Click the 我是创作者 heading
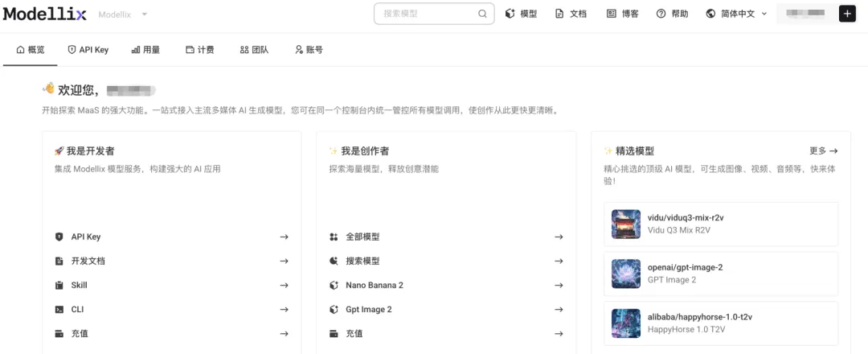This screenshot has height=354, width=868. (365, 150)
